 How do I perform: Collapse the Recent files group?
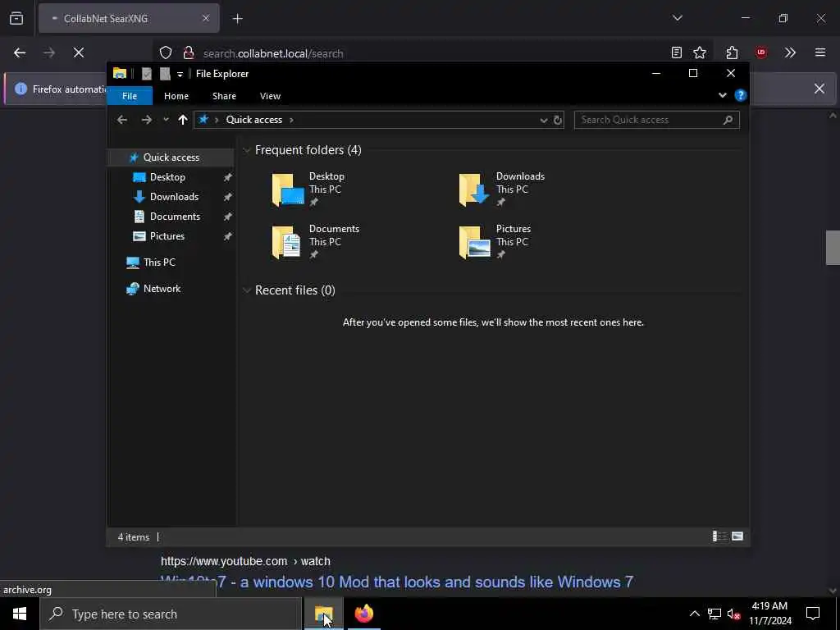click(247, 290)
